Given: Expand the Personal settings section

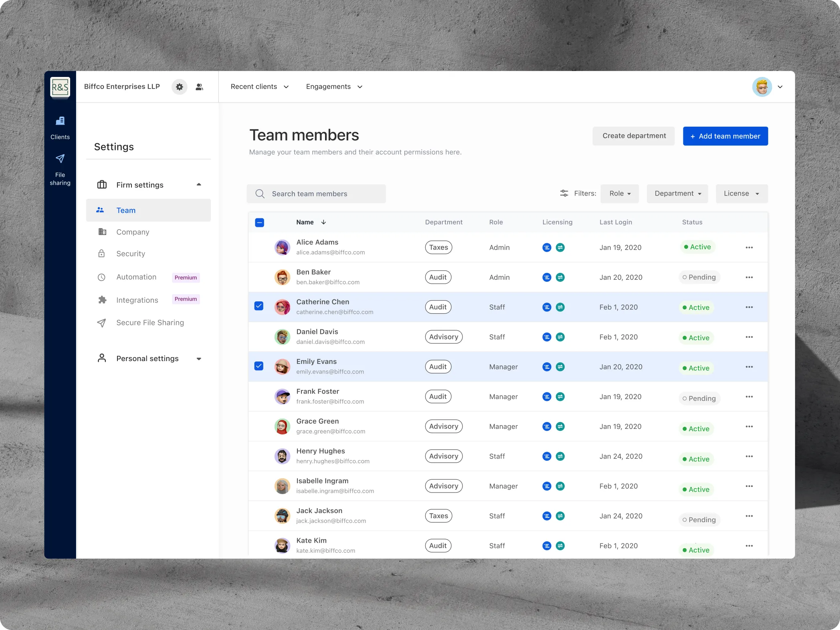Looking at the screenshot, I should [149, 359].
